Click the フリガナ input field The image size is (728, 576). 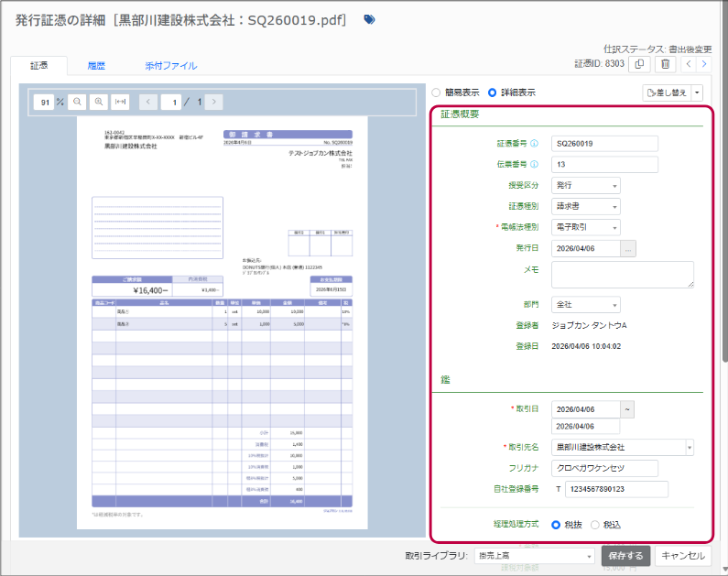pyautogui.click(x=604, y=468)
